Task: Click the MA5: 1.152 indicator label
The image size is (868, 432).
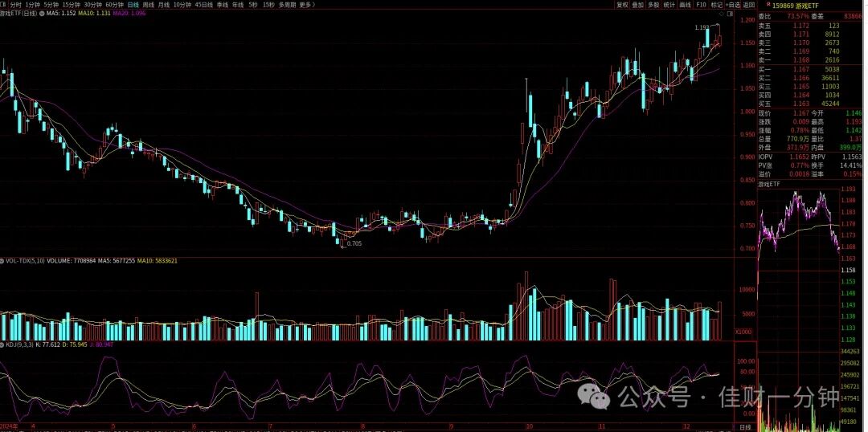Action: coord(61,12)
